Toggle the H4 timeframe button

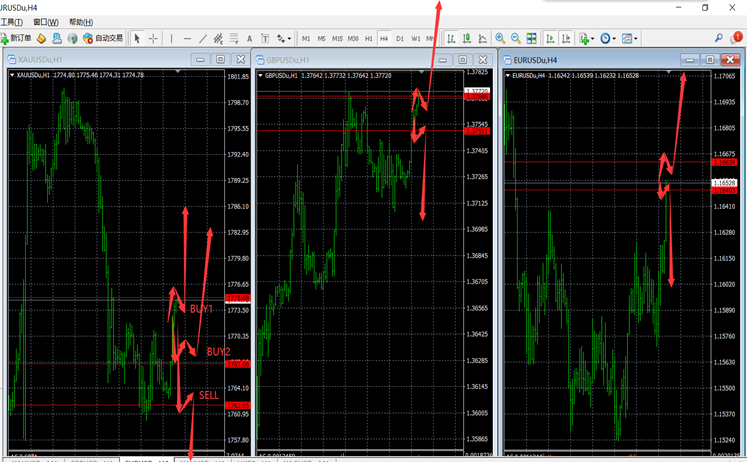tap(384, 38)
